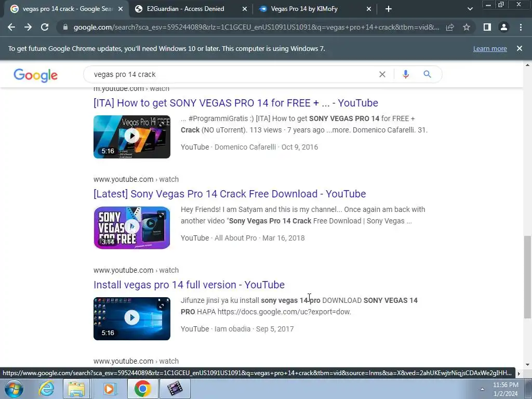Go to Google homepage via logo
Viewport: 532px width, 399px height.
(36, 75)
